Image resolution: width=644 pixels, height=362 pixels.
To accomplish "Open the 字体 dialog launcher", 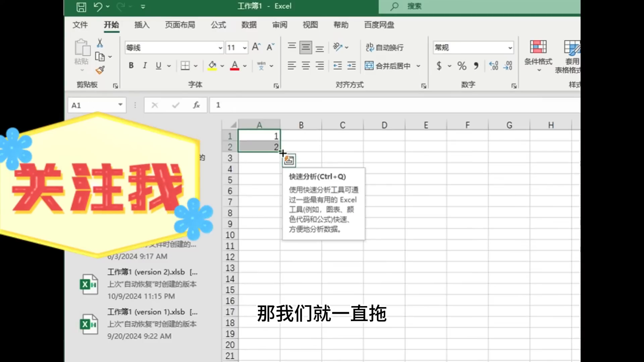I will coord(276,86).
